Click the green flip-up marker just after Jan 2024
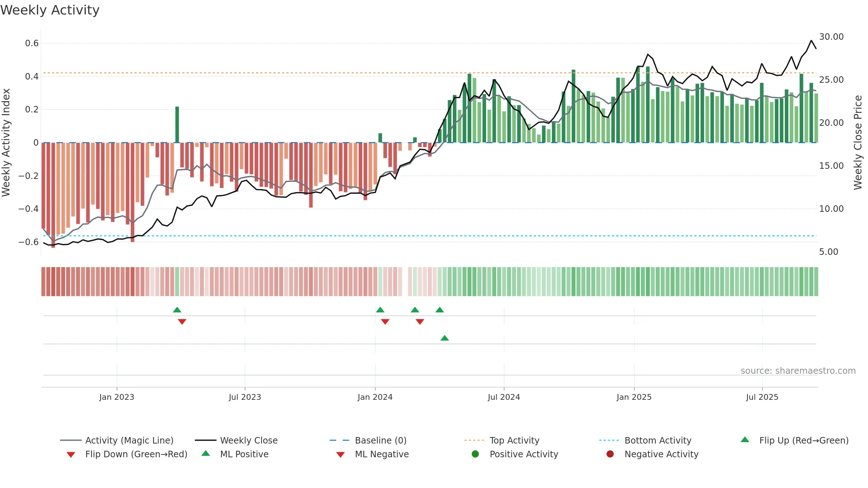868x488 pixels. click(x=380, y=310)
